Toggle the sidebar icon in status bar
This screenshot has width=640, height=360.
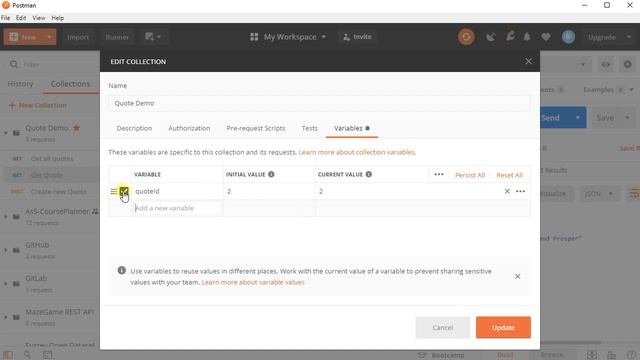pos(8,355)
